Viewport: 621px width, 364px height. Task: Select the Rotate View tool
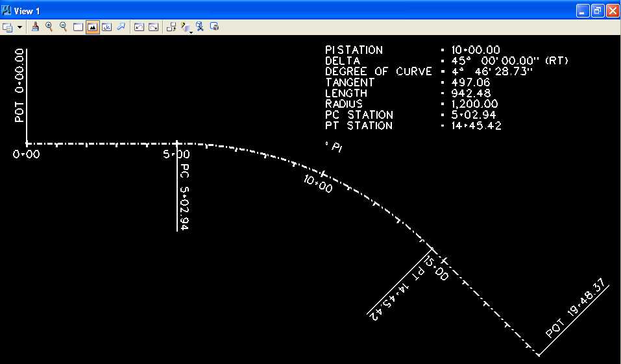point(106,27)
